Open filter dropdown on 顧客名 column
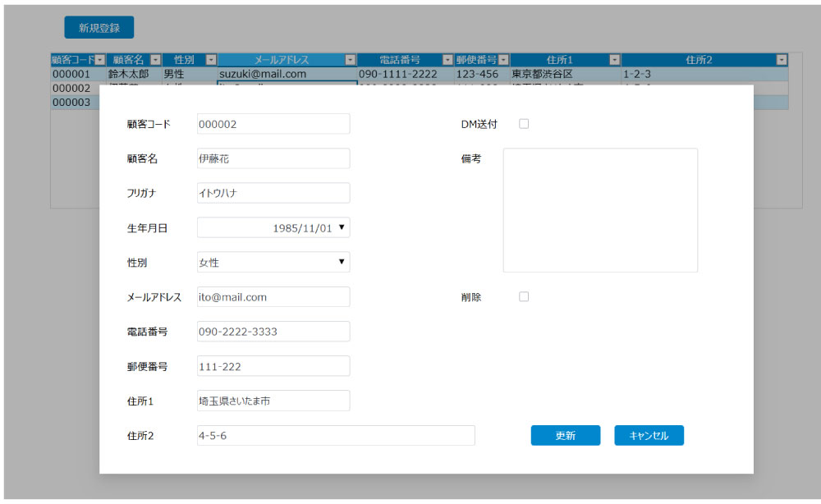This screenshot has height=504, width=821. pyautogui.click(x=155, y=59)
